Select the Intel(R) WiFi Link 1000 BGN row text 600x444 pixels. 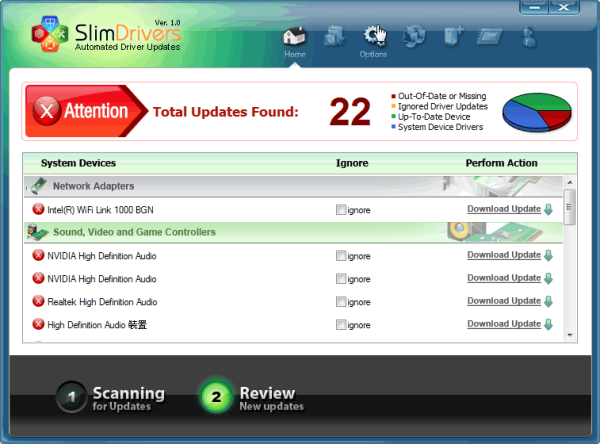[x=100, y=210]
